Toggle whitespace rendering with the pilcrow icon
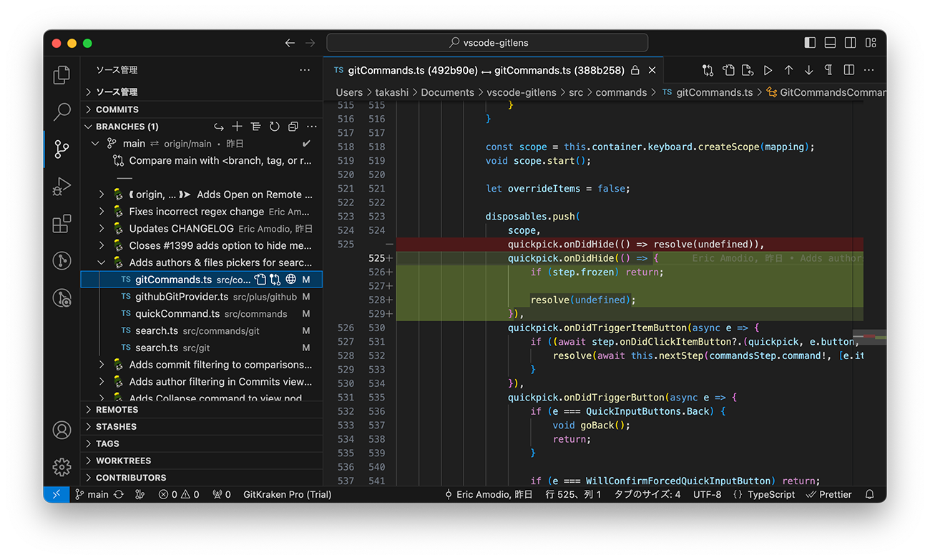Screen dimensions: 930x560 pos(828,69)
